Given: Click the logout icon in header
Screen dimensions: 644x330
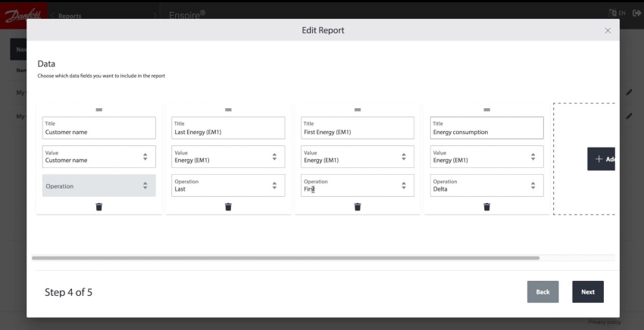Looking at the screenshot, I should coord(636,13).
